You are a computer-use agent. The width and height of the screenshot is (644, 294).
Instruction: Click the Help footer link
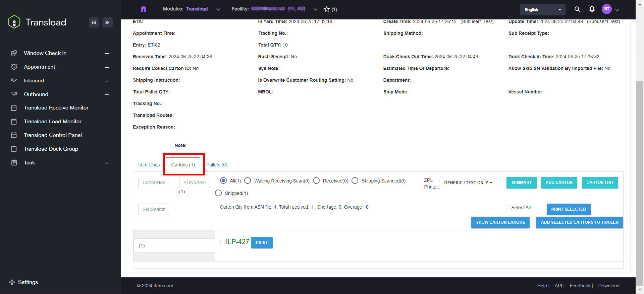click(542, 286)
